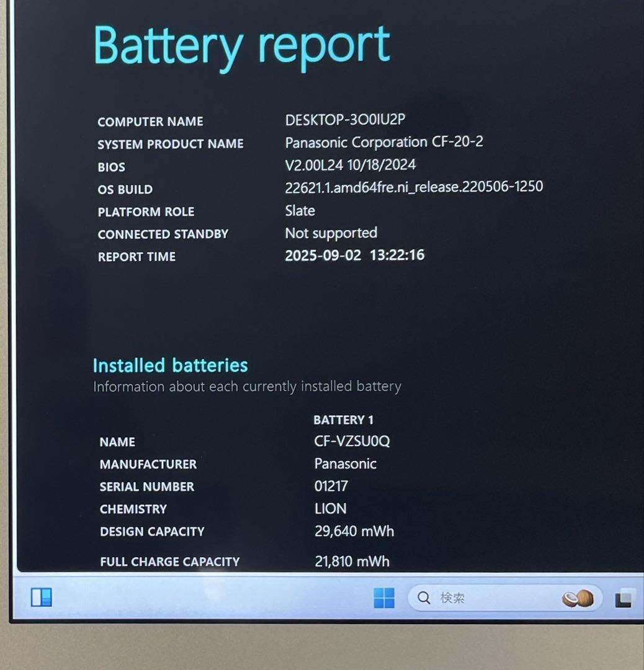Click the "REPORT TIME" label
The height and width of the screenshot is (670, 644).
click(136, 256)
